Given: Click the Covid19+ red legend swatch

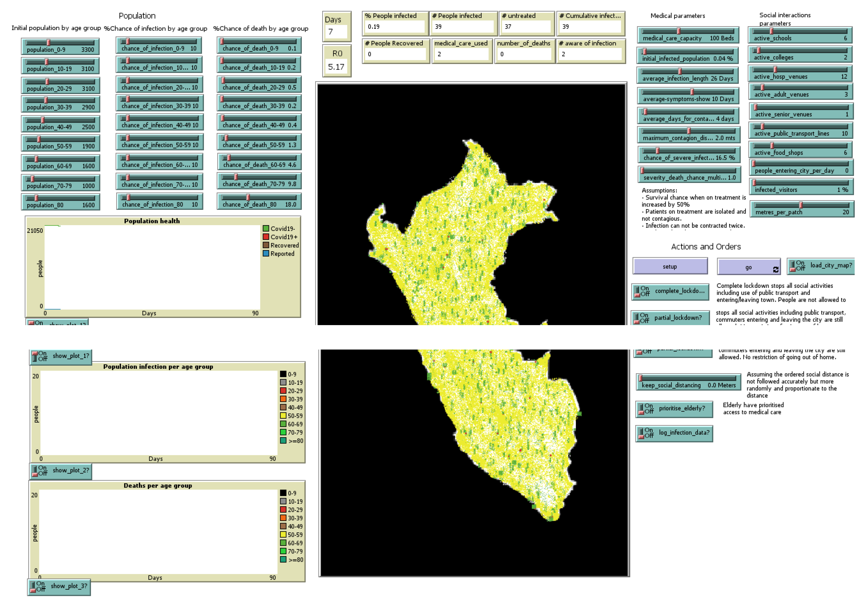Looking at the screenshot, I should point(266,237).
